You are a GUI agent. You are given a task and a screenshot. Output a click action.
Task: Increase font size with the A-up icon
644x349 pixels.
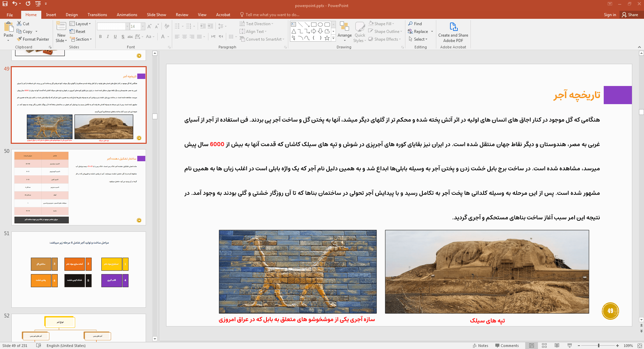pyautogui.click(x=149, y=27)
